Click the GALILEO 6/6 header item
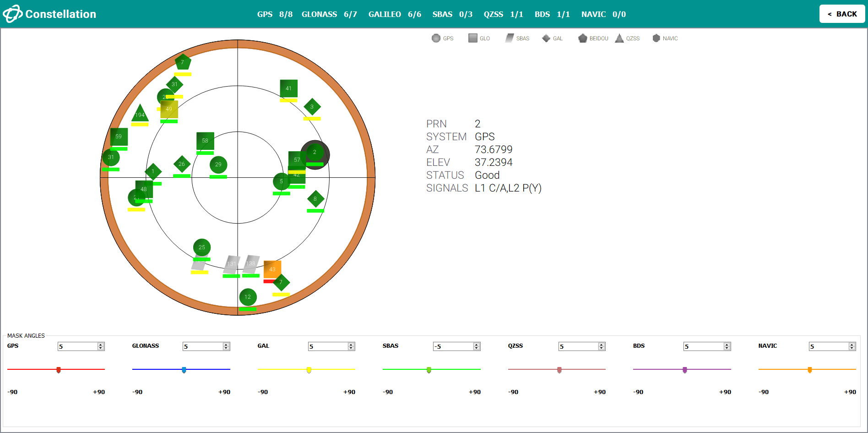868x433 pixels. point(394,14)
